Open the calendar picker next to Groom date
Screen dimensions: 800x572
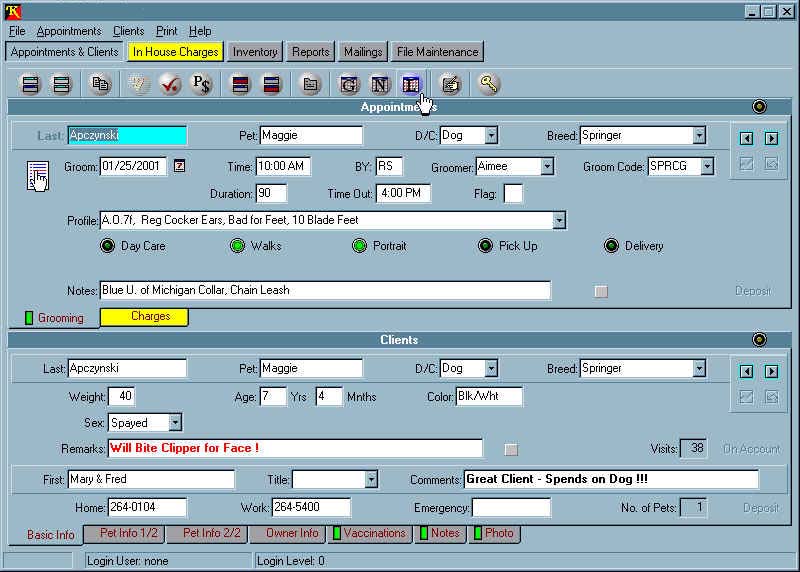pyautogui.click(x=179, y=166)
